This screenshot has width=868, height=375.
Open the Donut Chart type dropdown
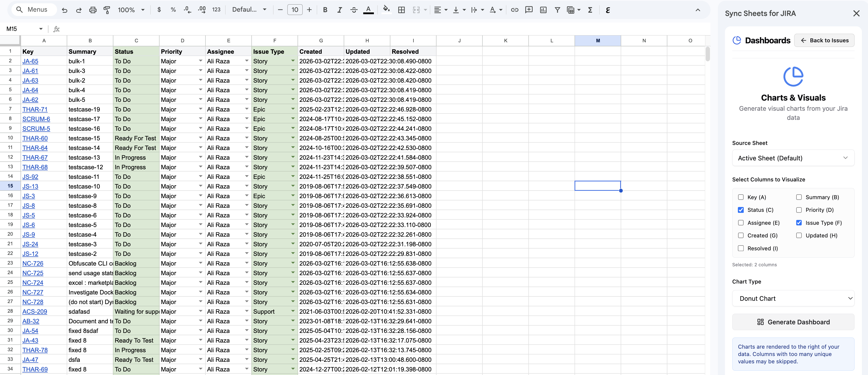coord(793,298)
